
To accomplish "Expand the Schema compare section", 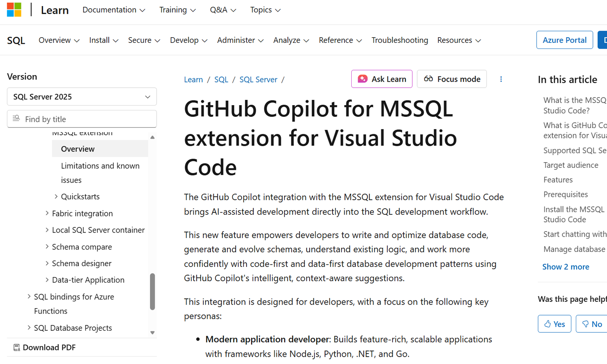I will (x=47, y=247).
